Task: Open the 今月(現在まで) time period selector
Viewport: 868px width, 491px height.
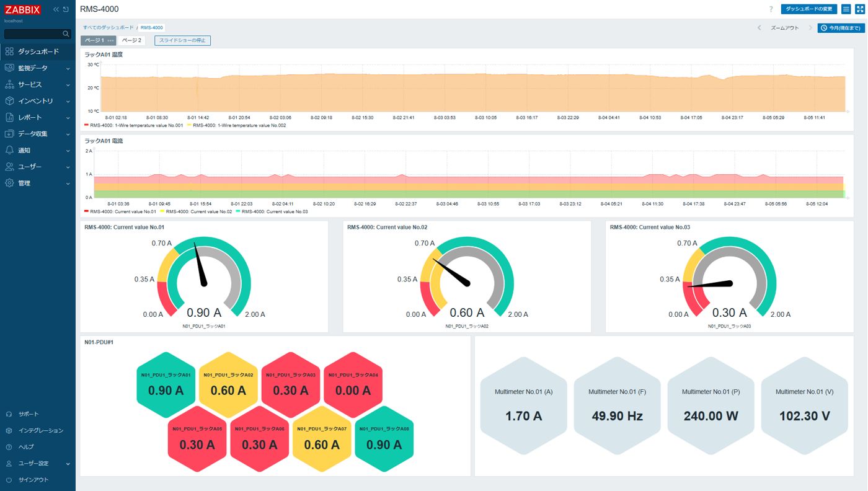Action: [841, 28]
